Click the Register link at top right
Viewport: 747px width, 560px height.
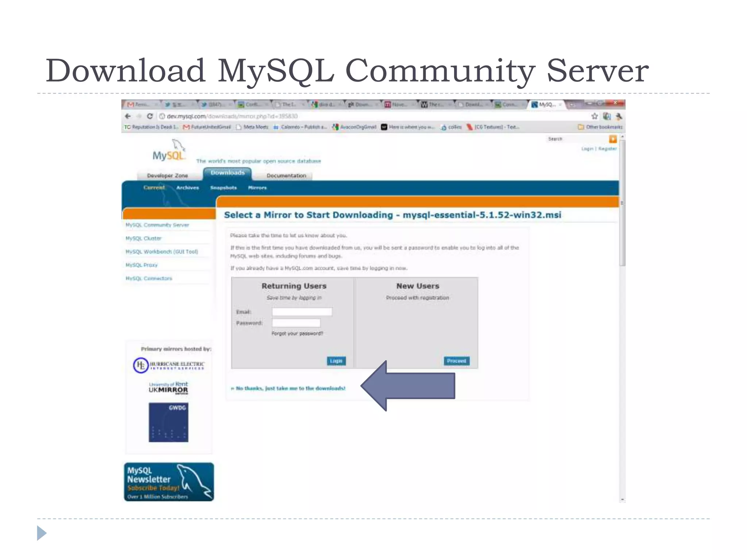(x=607, y=148)
